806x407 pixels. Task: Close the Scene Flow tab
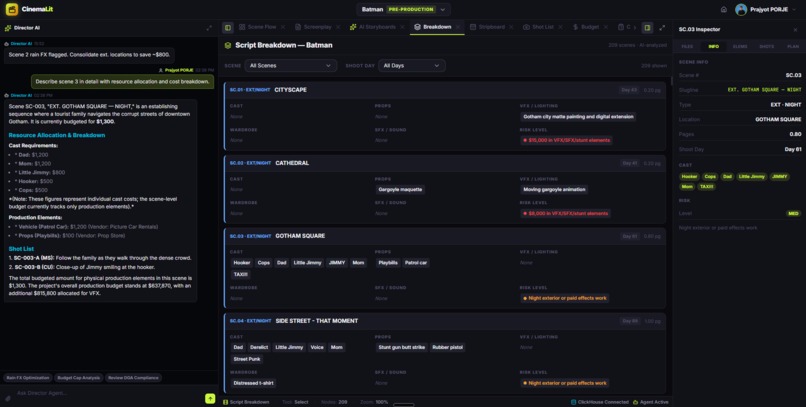pyautogui.click(x=283, y=27)
